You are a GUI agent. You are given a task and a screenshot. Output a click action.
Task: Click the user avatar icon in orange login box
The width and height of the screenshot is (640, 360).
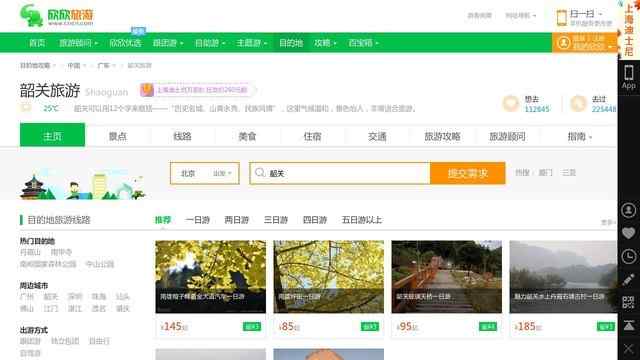pos(564,43)
